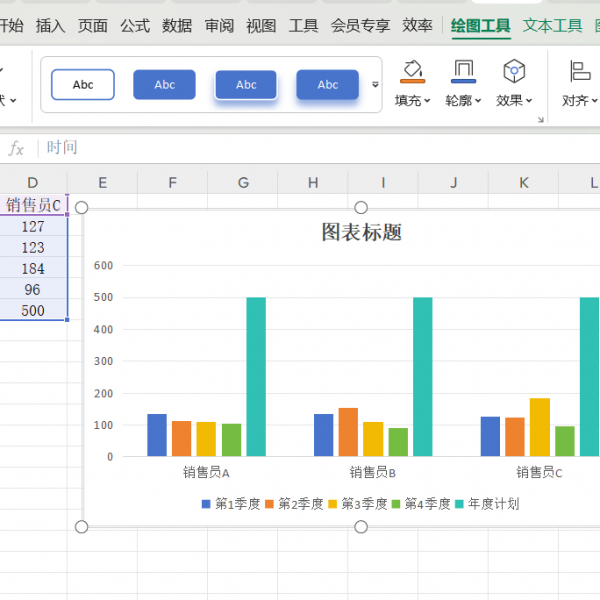The height and width of the screenshot is (600, 600).
Task: Click the Effects cube icon
Action: tap(514, 70)
